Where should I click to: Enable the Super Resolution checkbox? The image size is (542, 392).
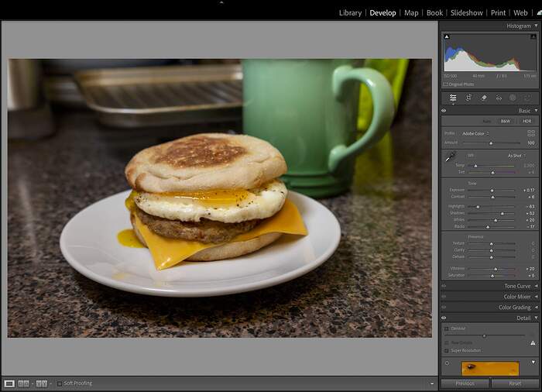447,350
